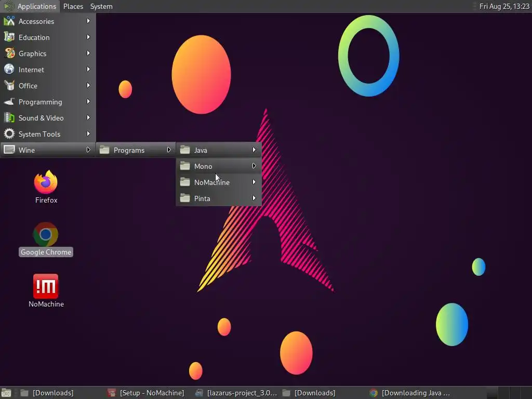Click the Education category icon
This screenshot has height=399, width=532.
tap(9, 37)
